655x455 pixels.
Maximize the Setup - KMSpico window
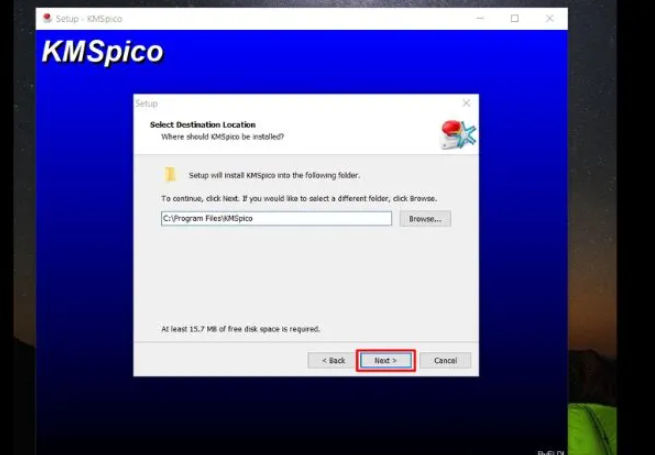pos(514,18)
